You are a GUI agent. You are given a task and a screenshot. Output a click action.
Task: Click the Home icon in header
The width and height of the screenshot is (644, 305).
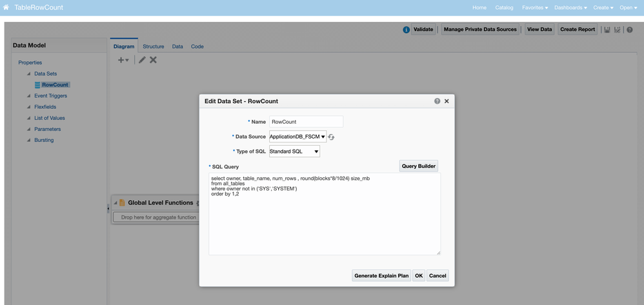[x=6, y=7]
